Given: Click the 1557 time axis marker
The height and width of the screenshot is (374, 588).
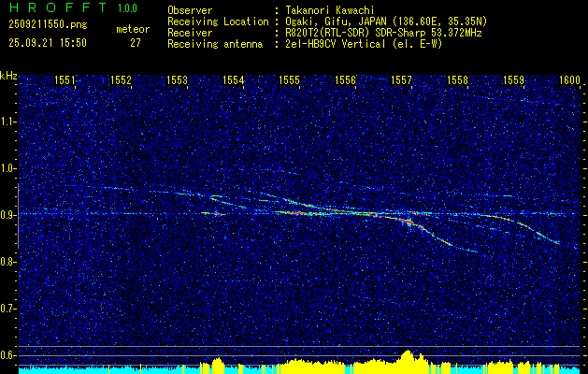Looking at the screenshot, I should (401, 79).
